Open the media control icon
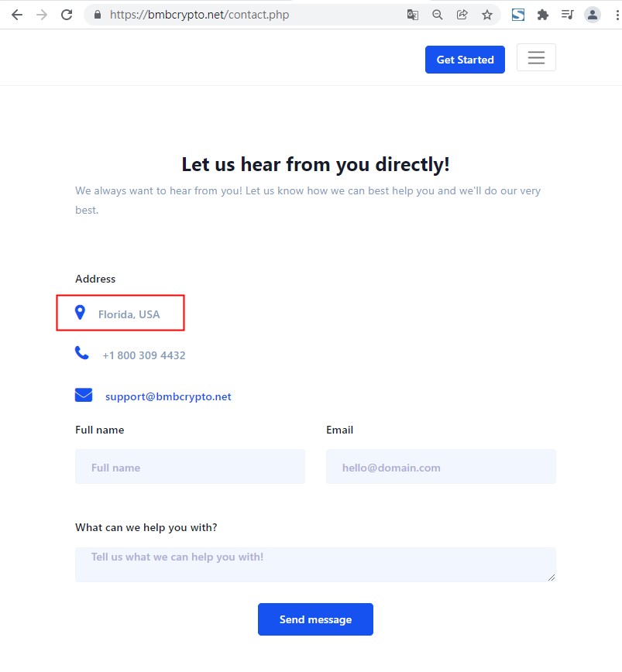This screenshot has height=672, width=622. click(568, 15)
